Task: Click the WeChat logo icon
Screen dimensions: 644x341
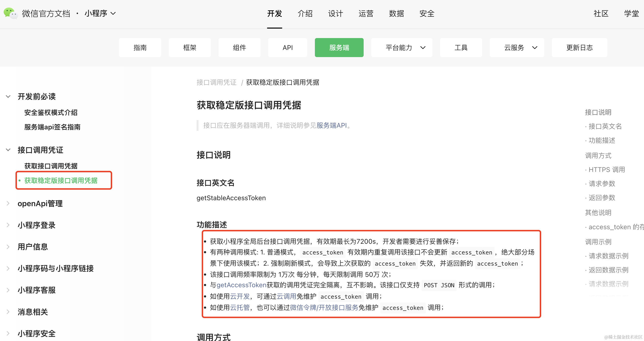Action: pos(10,13)
